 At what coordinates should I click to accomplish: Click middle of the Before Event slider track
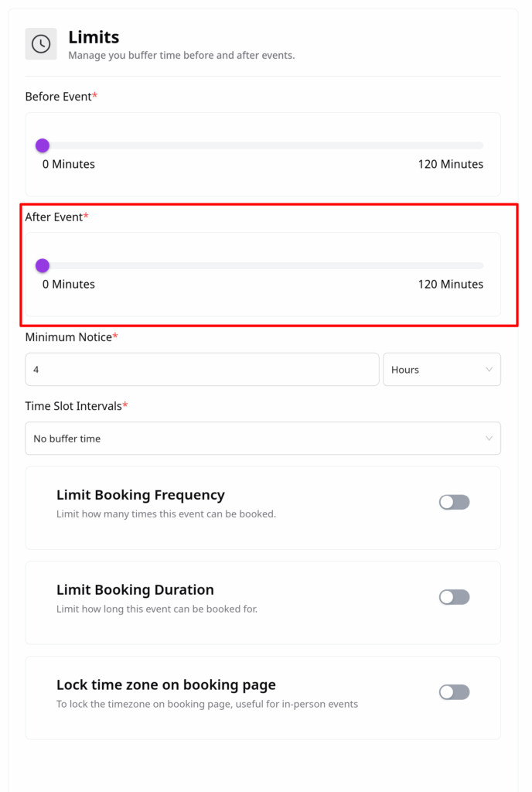263,145
